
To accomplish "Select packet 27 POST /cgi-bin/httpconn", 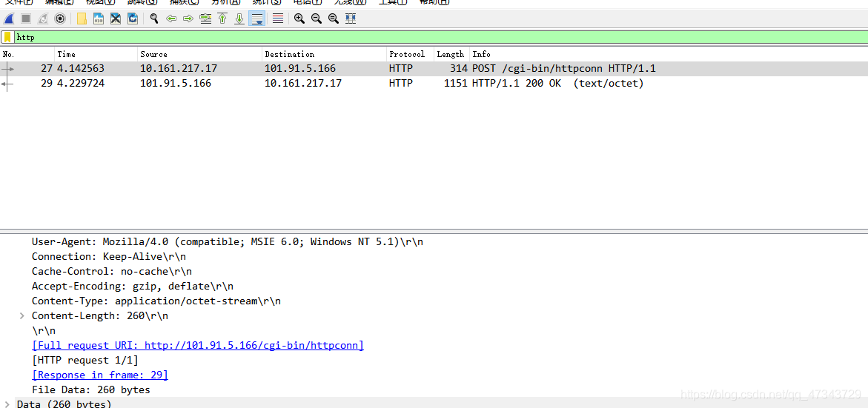I will pos(434,69).
